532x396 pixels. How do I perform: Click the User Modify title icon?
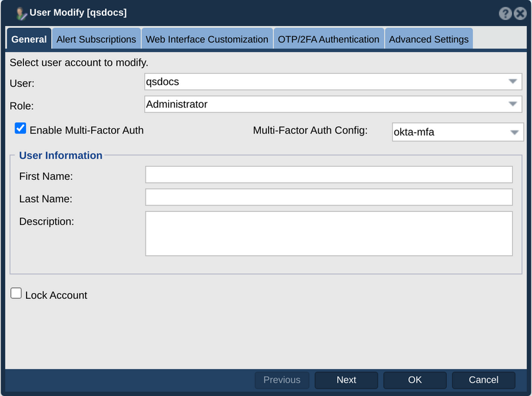pos(21,13)
